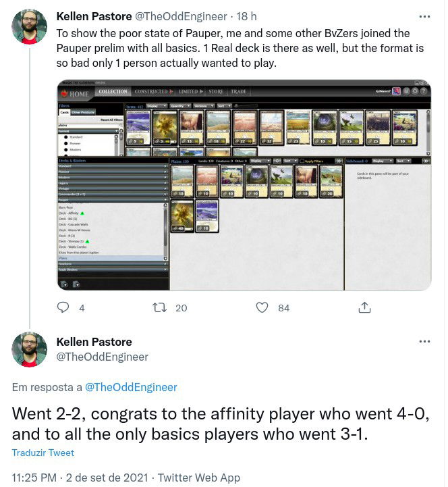Click the retweet icon
The image size is (448, 487).
pyautogui.click(x=159, y=307)
